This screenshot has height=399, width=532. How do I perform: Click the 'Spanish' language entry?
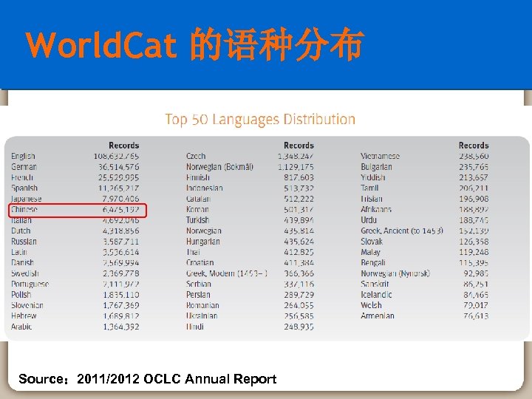pyautogui.click(x=24, y=188)
